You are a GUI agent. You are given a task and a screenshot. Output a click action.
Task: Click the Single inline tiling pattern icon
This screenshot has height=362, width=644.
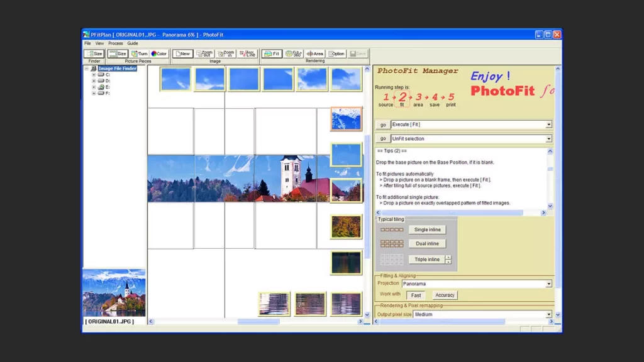point(392,230)
